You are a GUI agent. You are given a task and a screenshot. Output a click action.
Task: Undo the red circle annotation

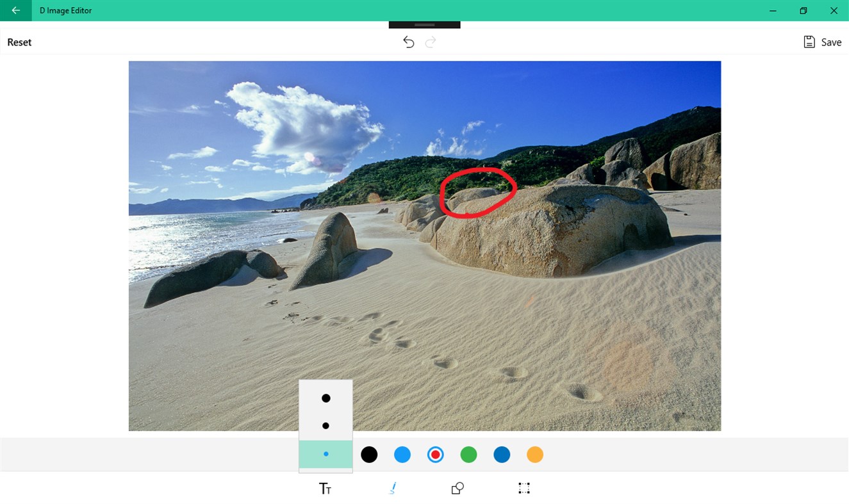coord(408,42)
